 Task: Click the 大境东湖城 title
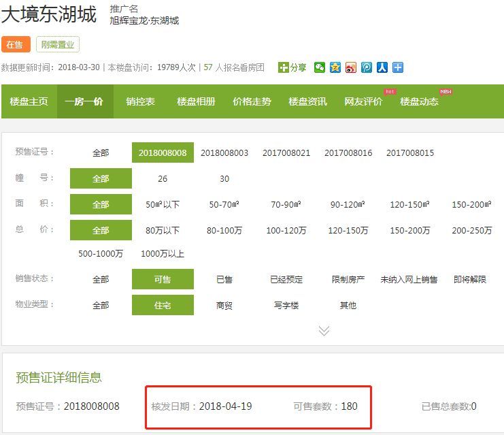(49, 15)
